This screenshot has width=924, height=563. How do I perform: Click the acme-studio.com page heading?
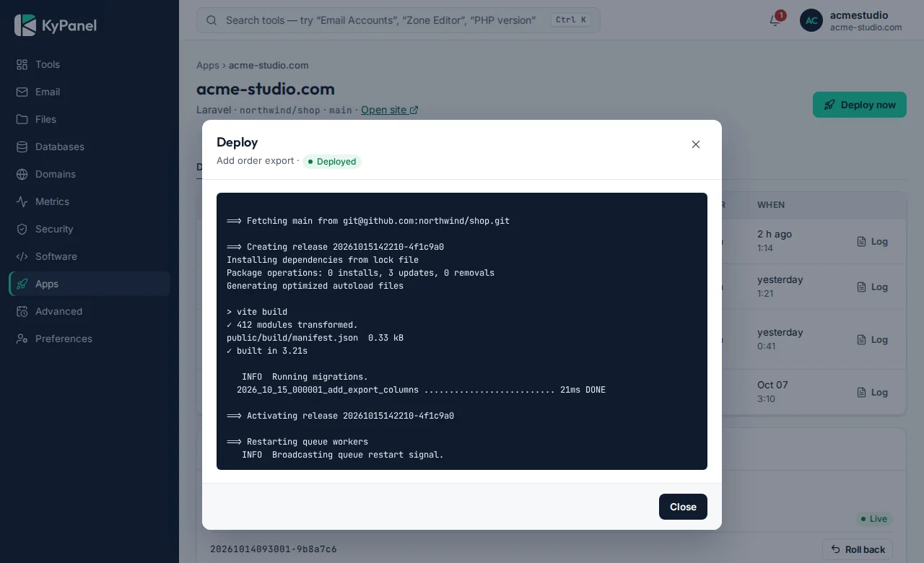pos(266,89)
